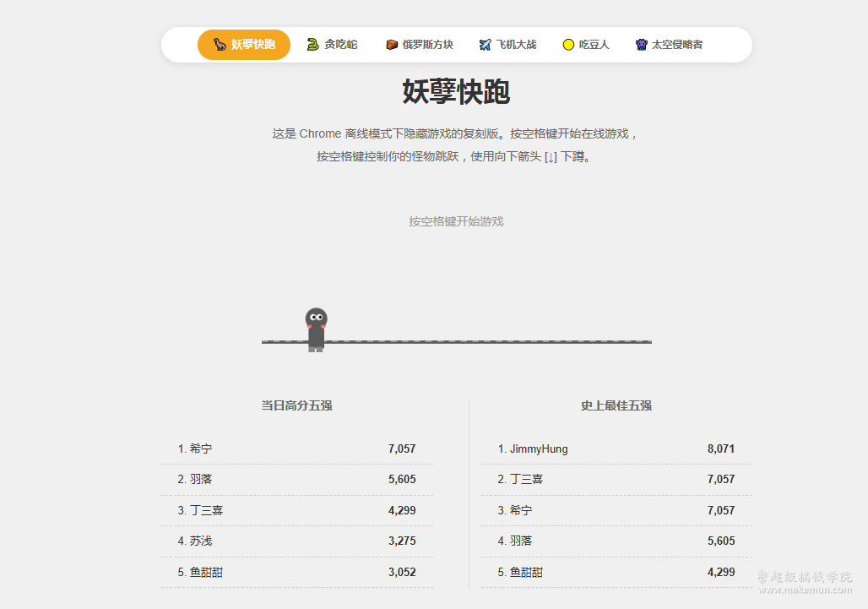Click the Tetris brick icon

coord(392,44)
